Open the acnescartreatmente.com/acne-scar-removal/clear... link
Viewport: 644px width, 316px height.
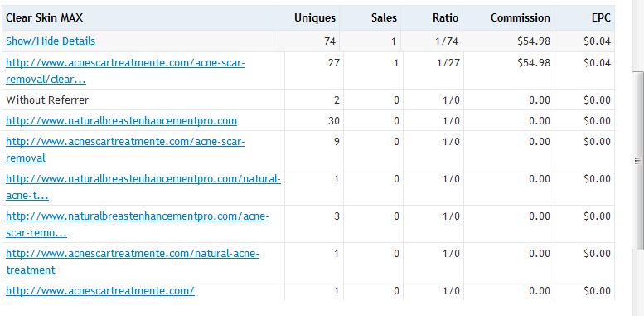125,71
